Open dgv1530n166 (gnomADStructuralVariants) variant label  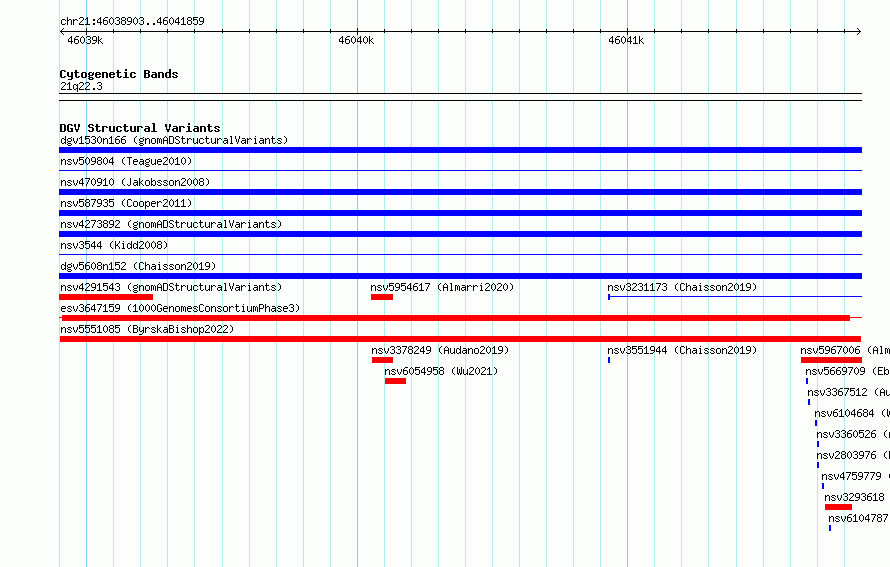pyautogui.click(x=174, y=140)
